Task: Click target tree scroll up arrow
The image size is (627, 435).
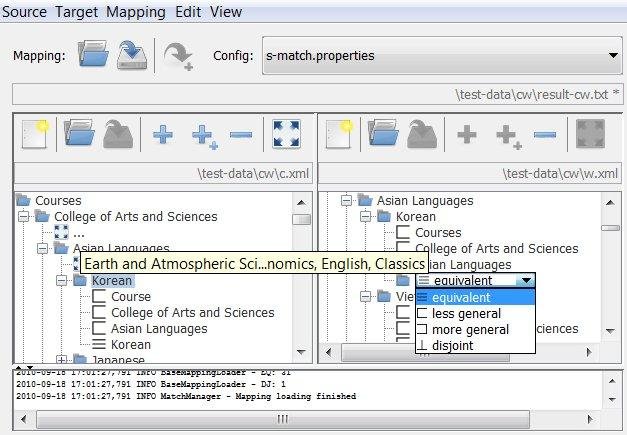Action: tap(610, 203)
